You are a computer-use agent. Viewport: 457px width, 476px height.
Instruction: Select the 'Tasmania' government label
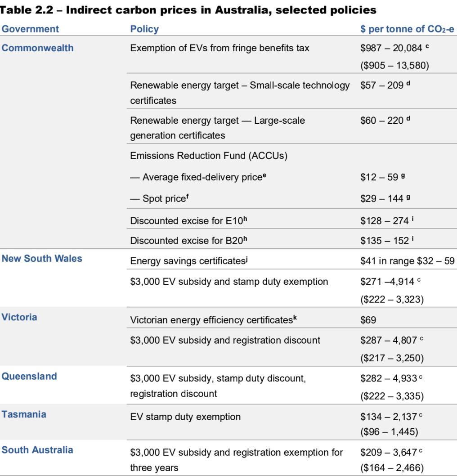pyautogui.click(x=24, y=414)
